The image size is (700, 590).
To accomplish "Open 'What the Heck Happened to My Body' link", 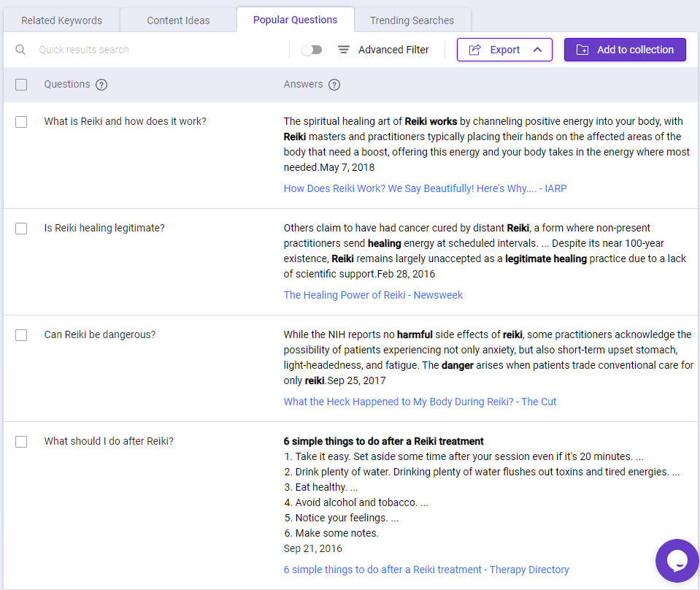I will (x=420, y=402).
